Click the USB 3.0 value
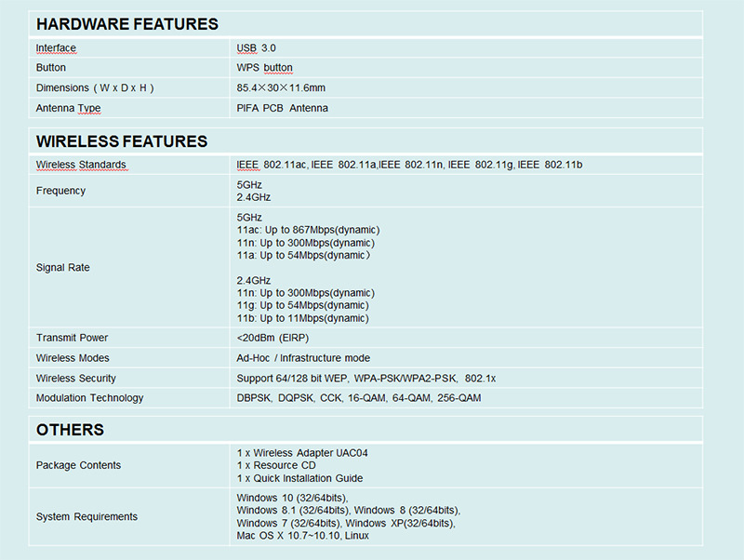Image resolution: width=744 pixels, height=560 pixels. click(257, 47)
